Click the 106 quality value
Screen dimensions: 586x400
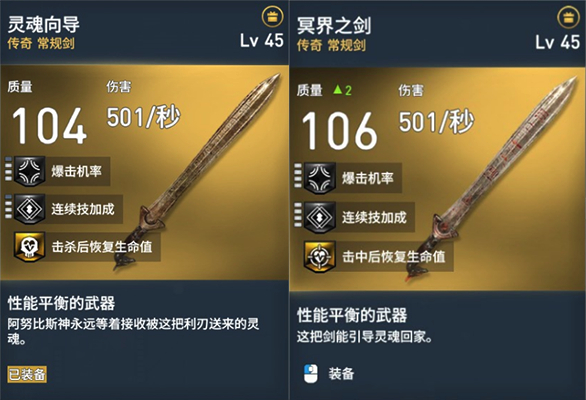tap(339, 131)
